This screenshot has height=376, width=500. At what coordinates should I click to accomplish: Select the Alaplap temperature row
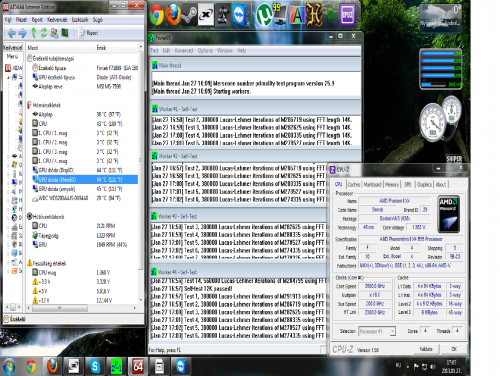85,114
